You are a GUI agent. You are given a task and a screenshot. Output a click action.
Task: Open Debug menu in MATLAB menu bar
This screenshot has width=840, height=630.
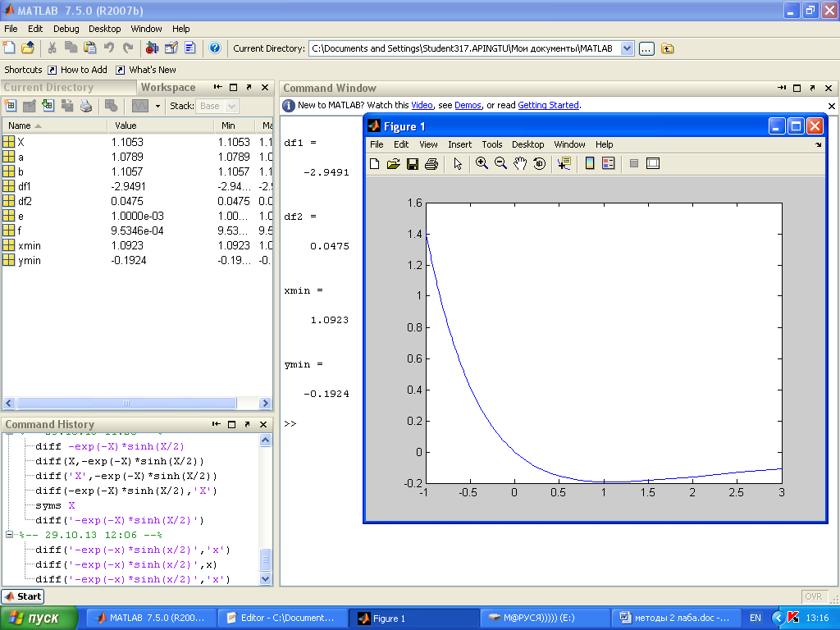pyautogui.click(x=66, y=29)
